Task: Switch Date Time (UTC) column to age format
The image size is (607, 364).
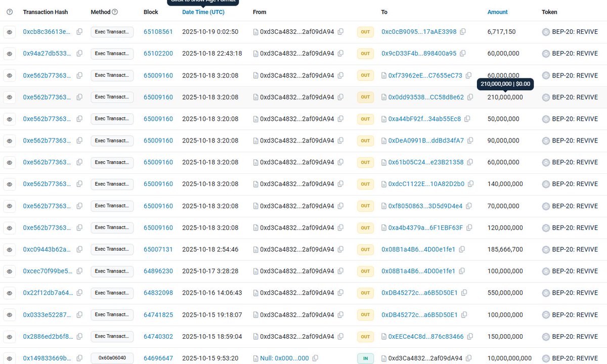Action: coord(203,12)
